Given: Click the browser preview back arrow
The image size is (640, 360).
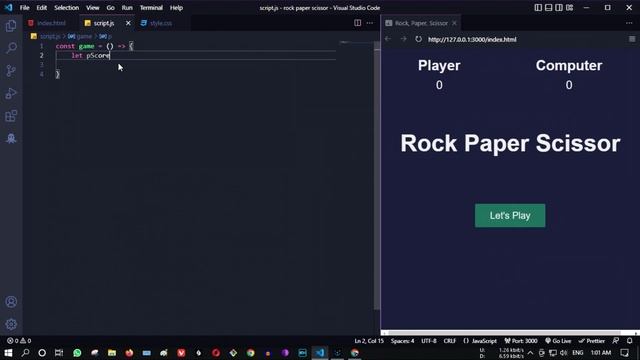Looking at the screenshot, I should coord(388,39).
